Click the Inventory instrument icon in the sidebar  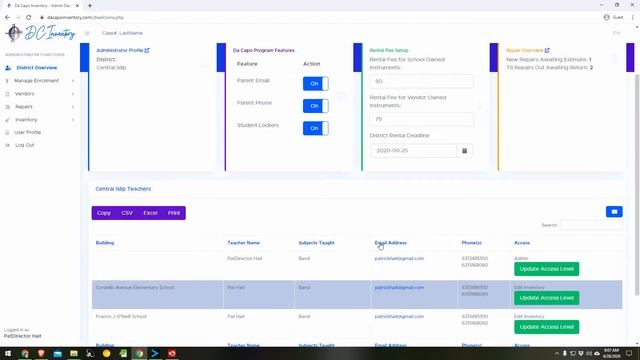click(7, 120)
